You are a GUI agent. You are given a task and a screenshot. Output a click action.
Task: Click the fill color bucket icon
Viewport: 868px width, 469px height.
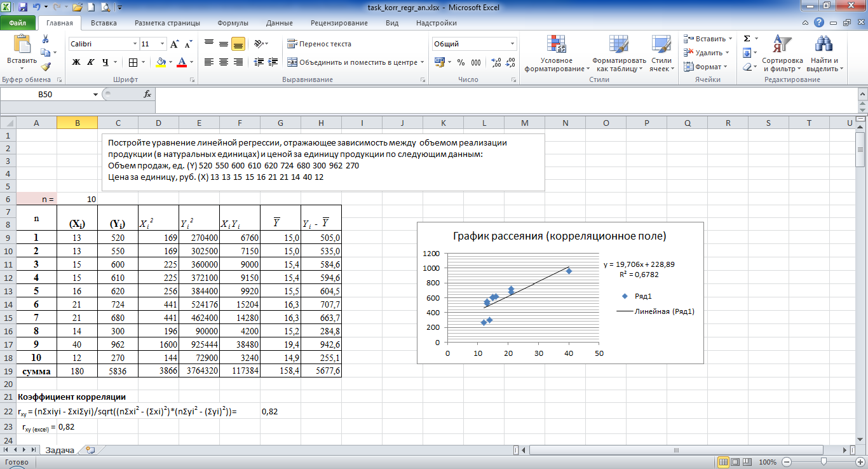click(161, 62)
